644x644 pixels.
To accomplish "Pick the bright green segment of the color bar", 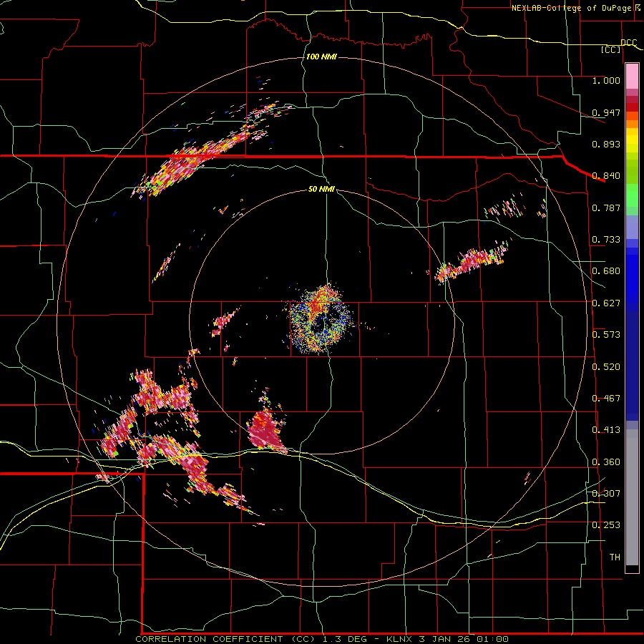I will click(x=632, y=195).
